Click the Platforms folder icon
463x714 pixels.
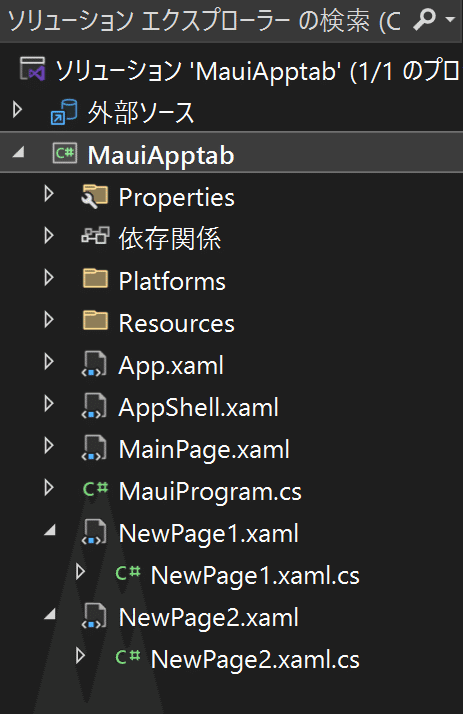click(x=96, y=279)
